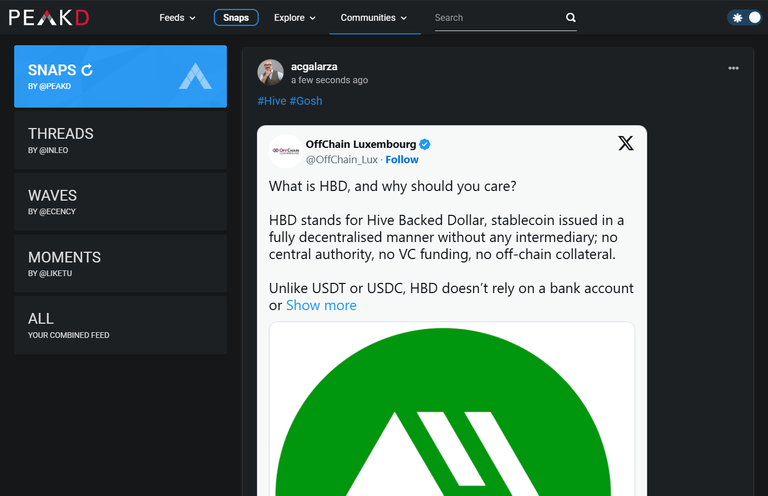The width and height of the screenshot is (768, 496).
Task: Open the acgalarza username link
Action: pos(314,67)
